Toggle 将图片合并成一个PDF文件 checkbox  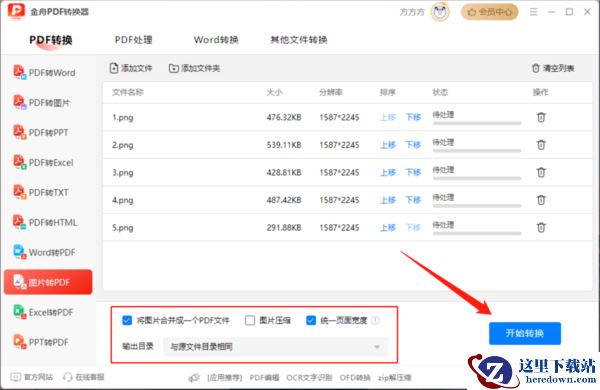[127, 320]
